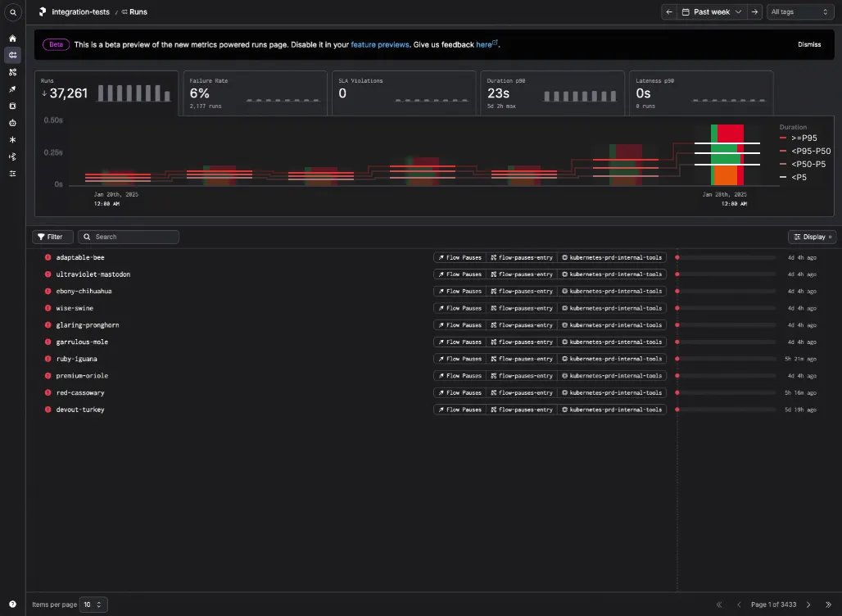
Task: Click the Flow Pauses tag on ruby-iguana row
Action: click(459, 359)
